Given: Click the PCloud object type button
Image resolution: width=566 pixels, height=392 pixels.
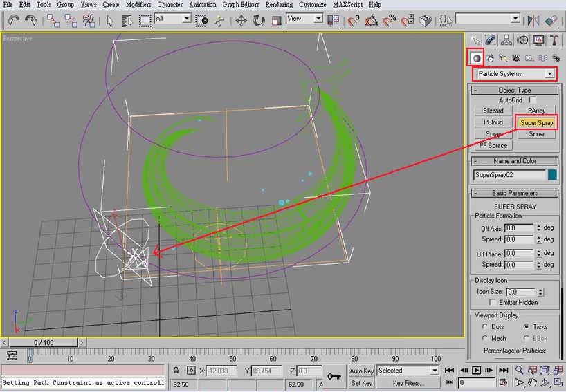Looking at the screenshot, I should (493, 122).
